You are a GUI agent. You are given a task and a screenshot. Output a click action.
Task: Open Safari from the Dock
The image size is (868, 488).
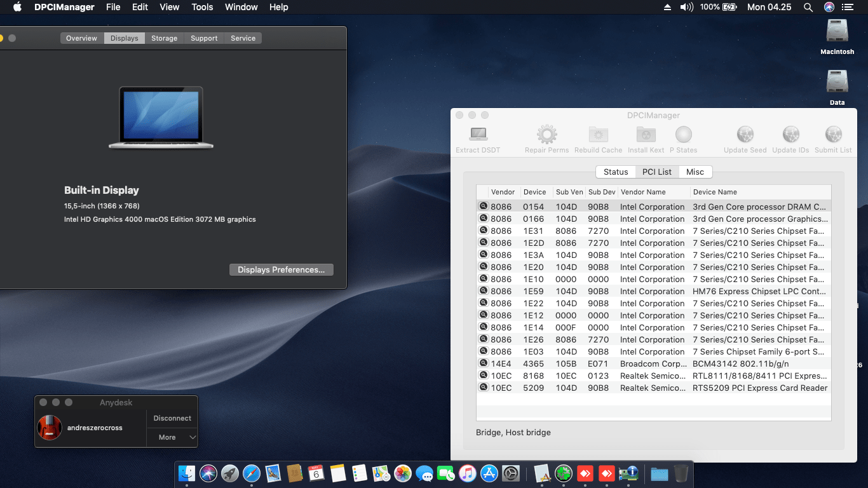(x=252, y=473)
